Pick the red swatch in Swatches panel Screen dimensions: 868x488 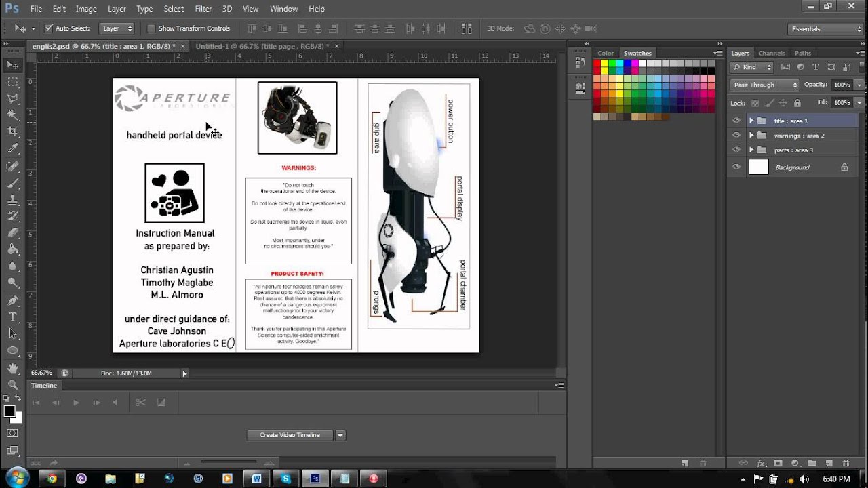597,64
